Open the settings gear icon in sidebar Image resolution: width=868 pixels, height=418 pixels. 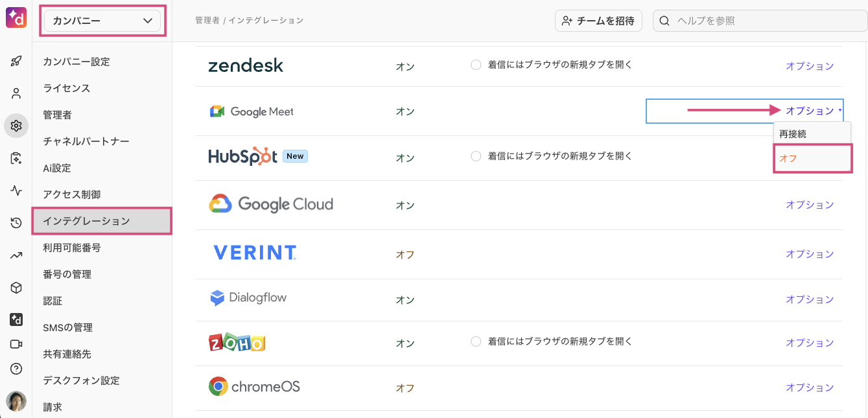tap(16, 126)
